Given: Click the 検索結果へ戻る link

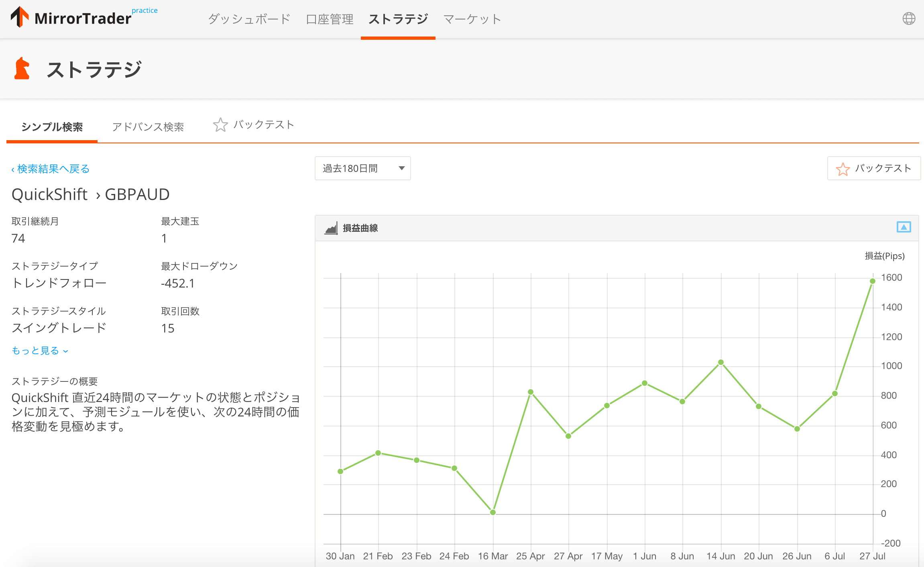Looking at the screenshot, I should tap(50, 169).
